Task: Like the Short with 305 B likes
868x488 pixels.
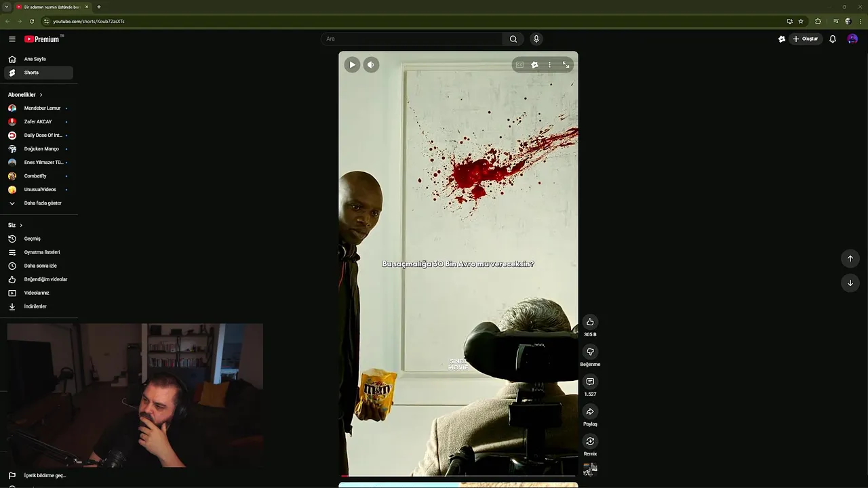Action: click(590, 322)
